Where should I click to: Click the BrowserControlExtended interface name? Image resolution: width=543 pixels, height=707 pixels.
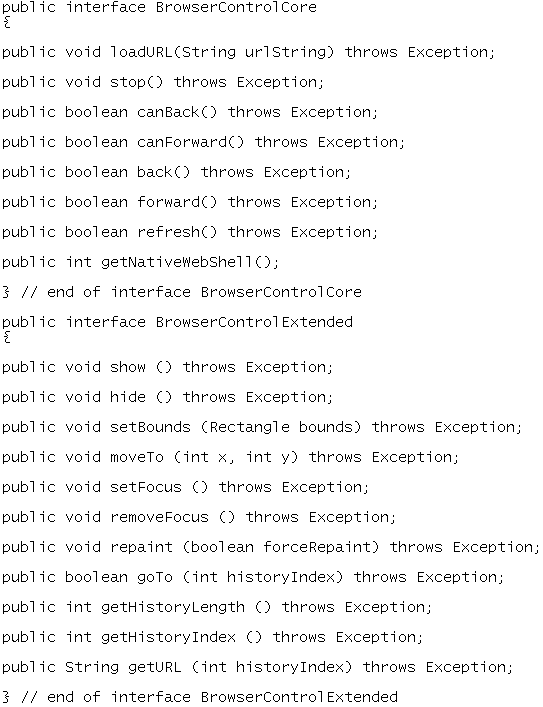click(254, 322)
